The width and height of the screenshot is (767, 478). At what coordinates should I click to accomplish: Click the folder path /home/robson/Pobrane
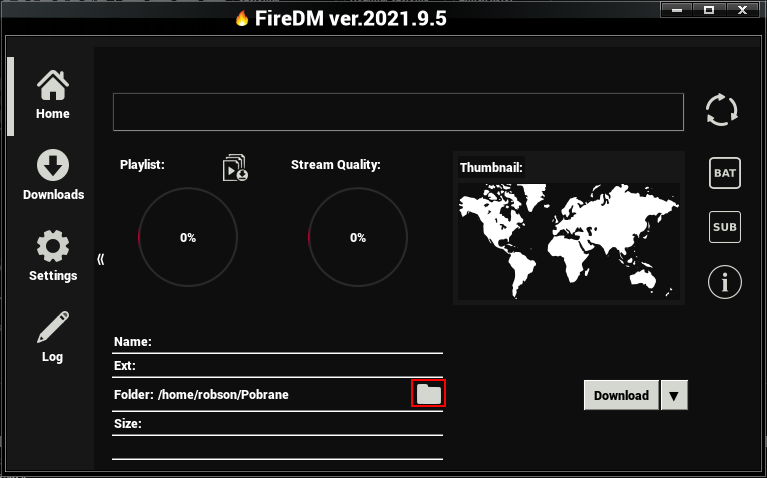click(223, 395)
